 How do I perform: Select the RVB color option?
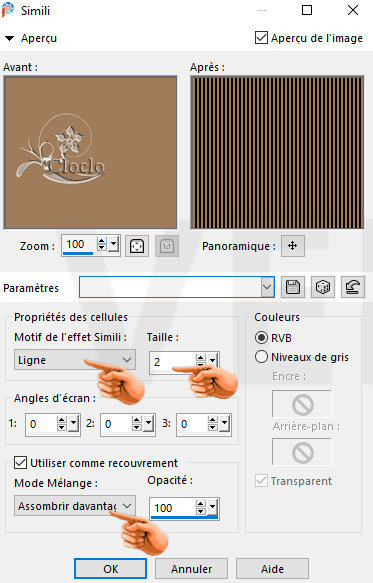(261, 337)
